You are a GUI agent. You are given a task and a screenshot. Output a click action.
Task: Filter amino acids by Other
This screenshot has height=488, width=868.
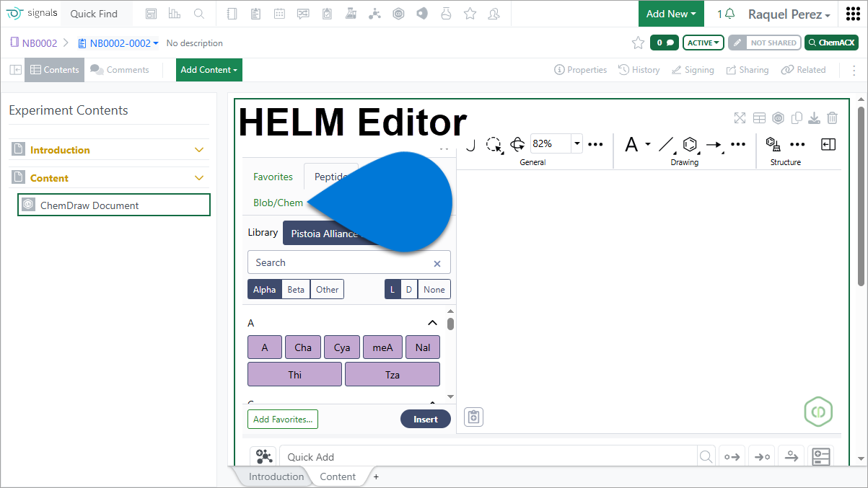click(x=327, y=289)
